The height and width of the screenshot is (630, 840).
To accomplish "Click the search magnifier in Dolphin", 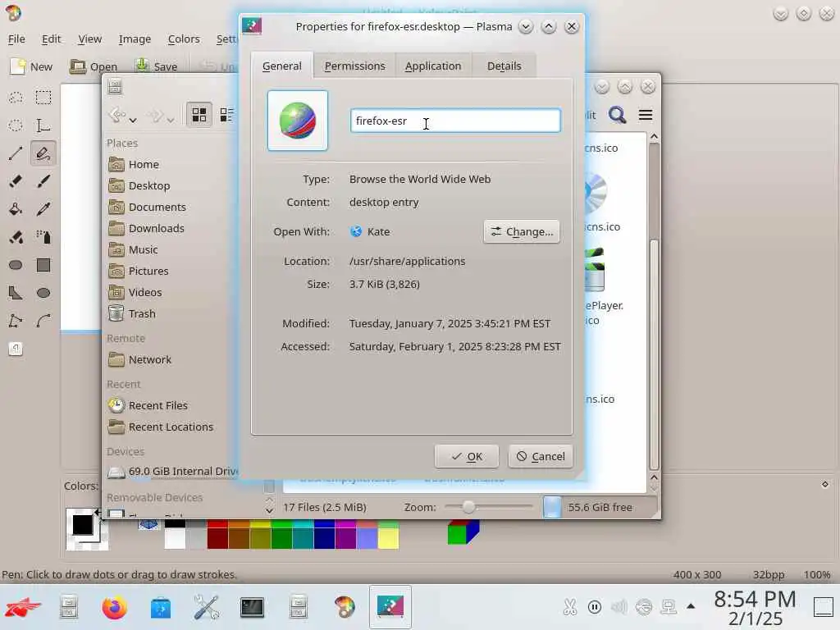I will pyautogui.click(x=617, y=115).
